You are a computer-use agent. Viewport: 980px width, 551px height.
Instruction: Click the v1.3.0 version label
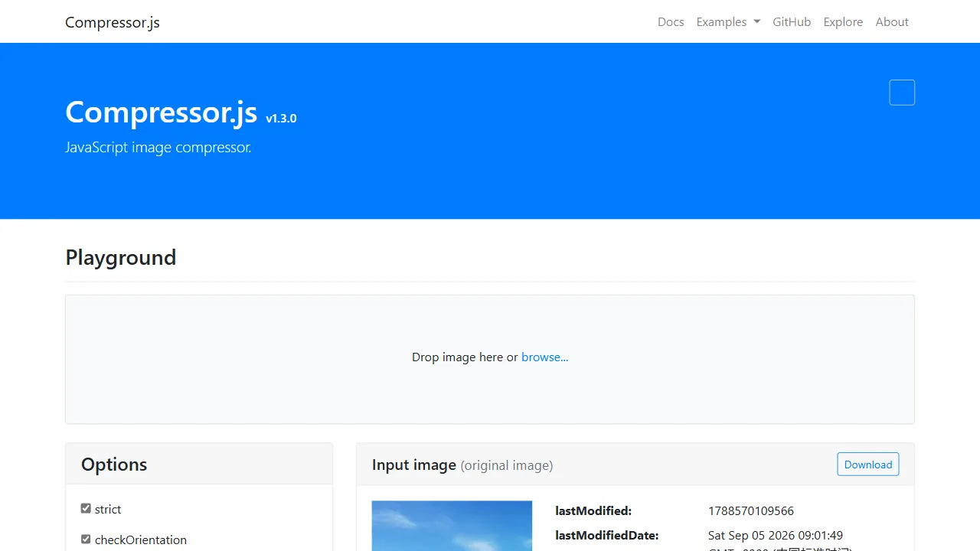(281, 118)
